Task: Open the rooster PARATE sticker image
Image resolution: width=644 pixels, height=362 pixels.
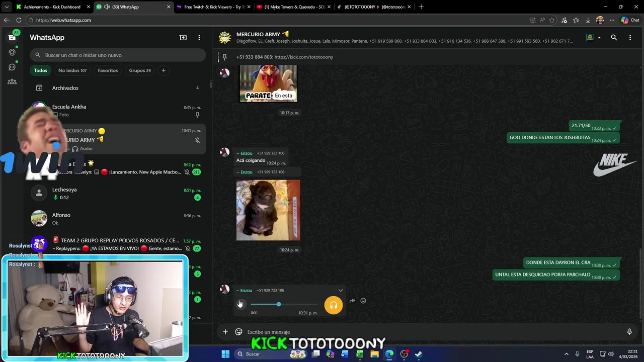Action: (x=268, y=83)
